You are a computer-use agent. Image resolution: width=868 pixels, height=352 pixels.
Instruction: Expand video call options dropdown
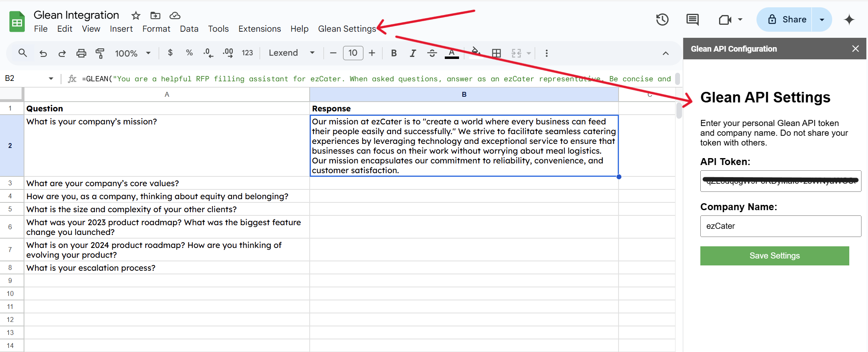[x=740, y=20]
